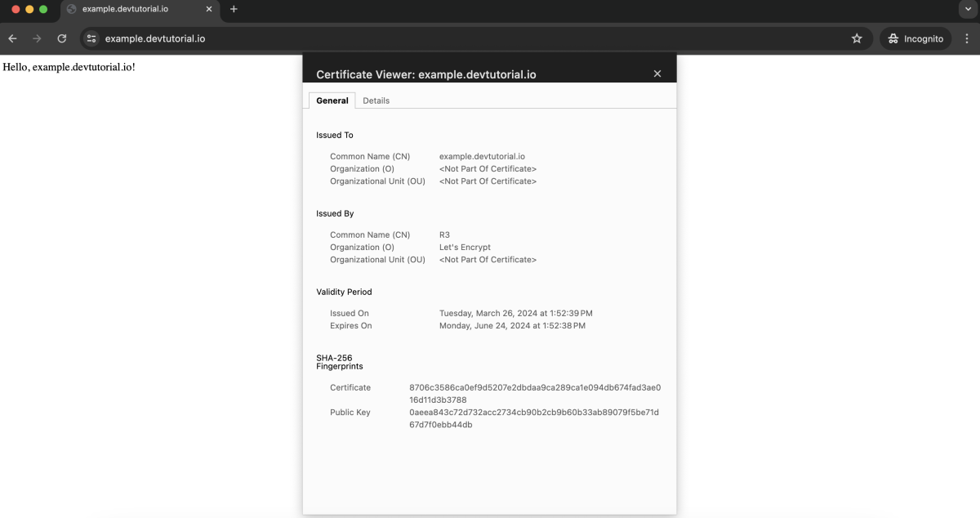Click the example.devtutorial.io Common Name value
The image size is (980, 518).
click(482, 156)
